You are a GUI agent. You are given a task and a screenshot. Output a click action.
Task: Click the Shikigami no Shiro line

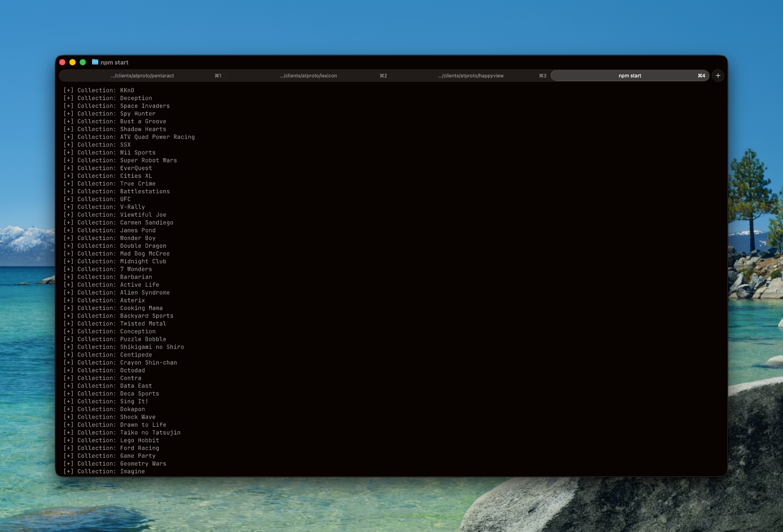point(124,347)
